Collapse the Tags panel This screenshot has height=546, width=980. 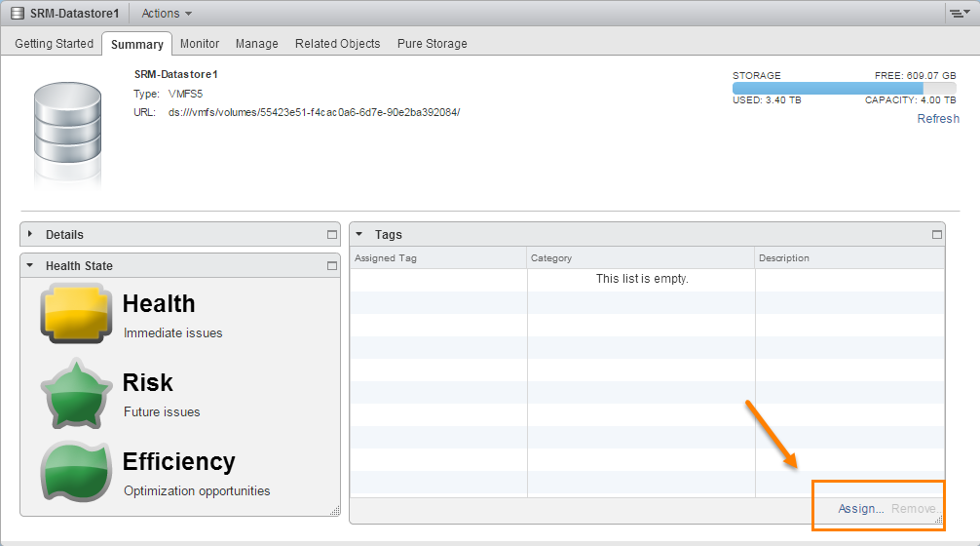pos(358,234)
